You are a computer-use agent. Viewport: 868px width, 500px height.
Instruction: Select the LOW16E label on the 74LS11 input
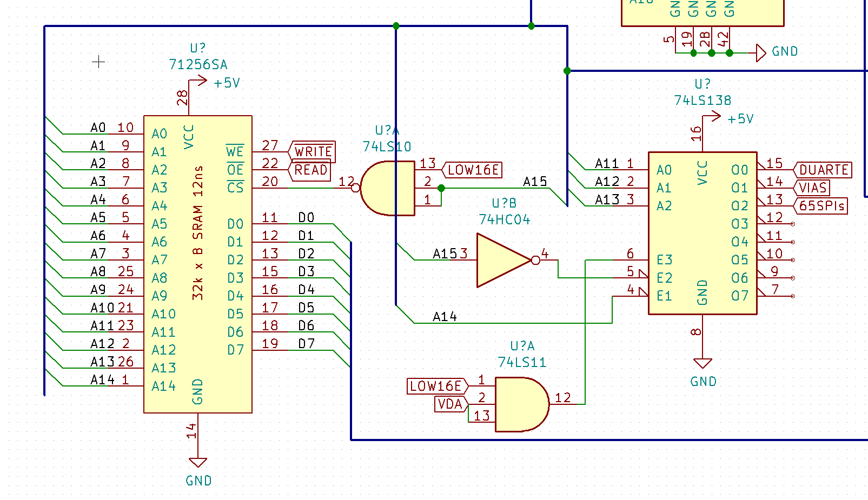pos(436,386)
